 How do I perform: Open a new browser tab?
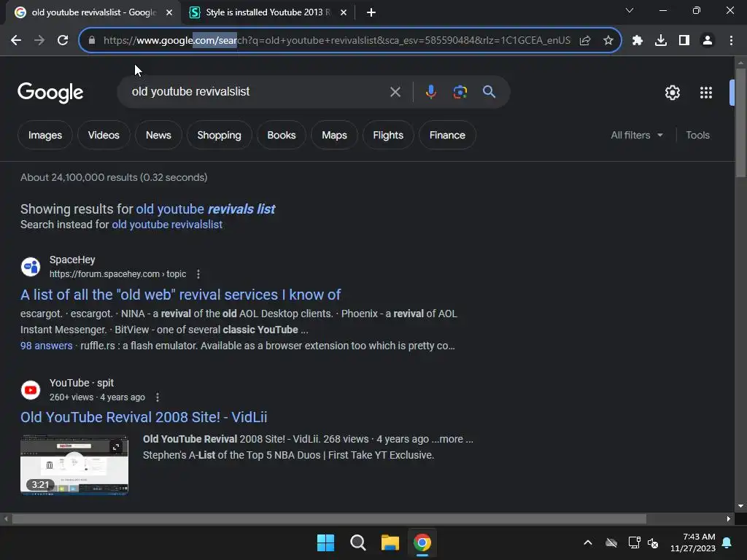coord(371,12)
